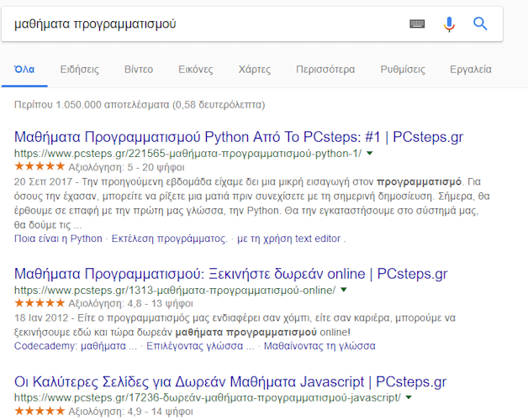Expand the dropdown arrow beside the προγραμματισμού-online URL
This screenshot has width=528, height=420.
[344, 290]
